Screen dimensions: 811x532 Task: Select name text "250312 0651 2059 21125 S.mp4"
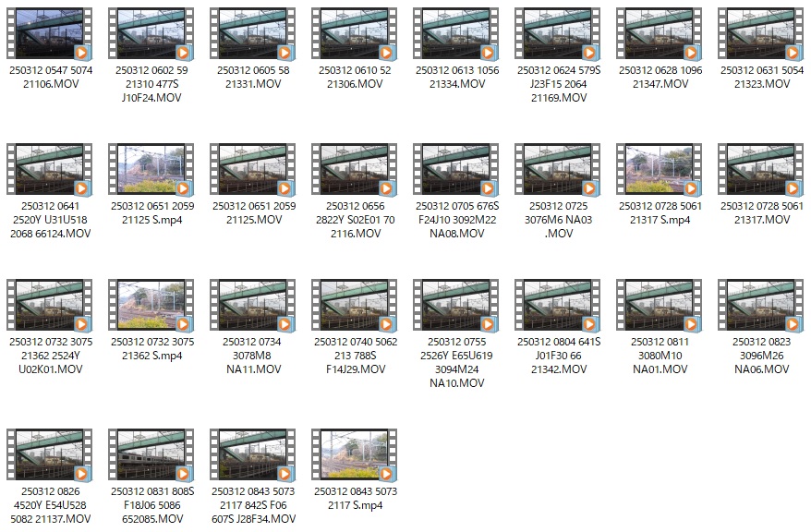(152, 212)
